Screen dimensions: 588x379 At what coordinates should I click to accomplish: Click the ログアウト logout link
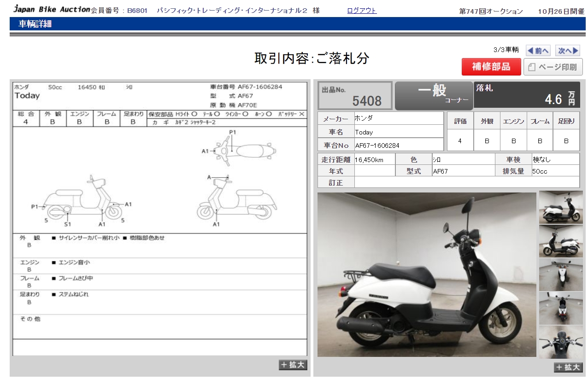tap(362, 11)
